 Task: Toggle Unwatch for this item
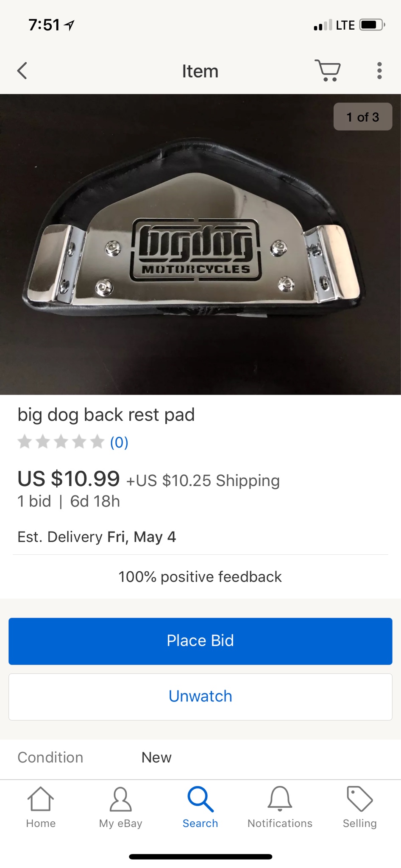(200, 696)
